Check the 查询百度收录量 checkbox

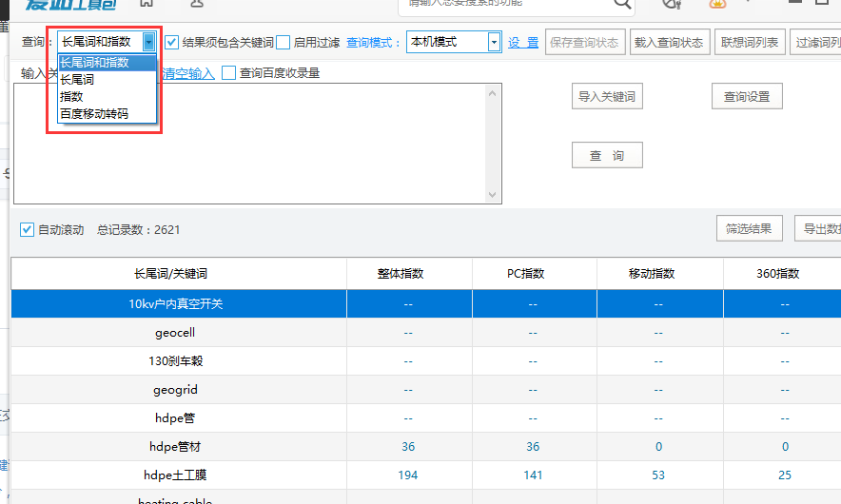tap(228, 73)
